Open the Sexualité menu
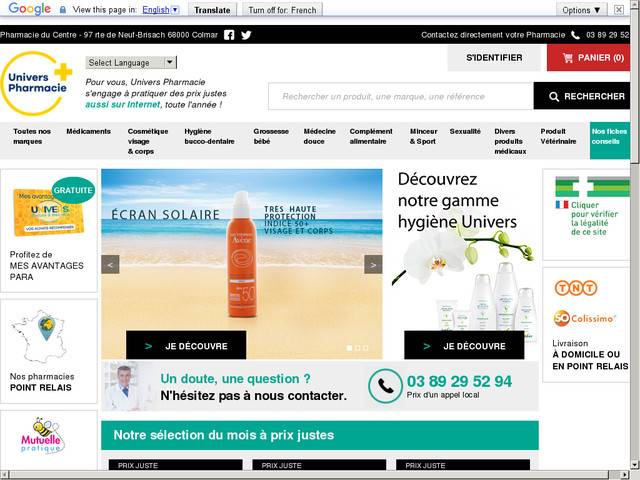 point(465,131)
